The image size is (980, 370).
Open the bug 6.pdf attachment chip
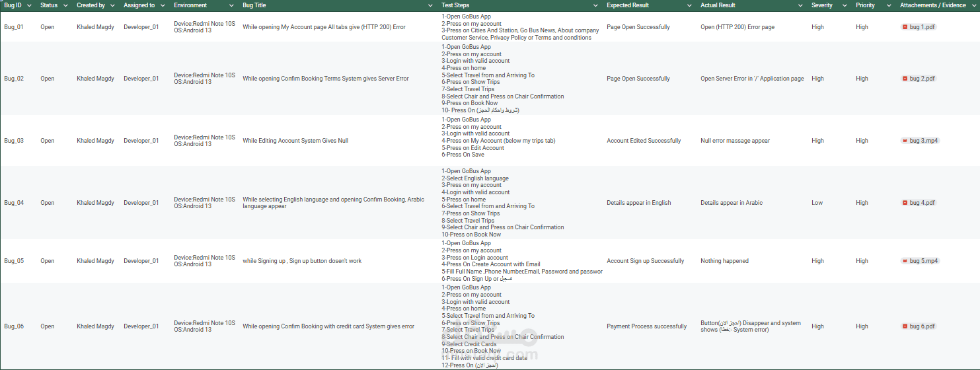pyautogui.click(x=919, y=326)
